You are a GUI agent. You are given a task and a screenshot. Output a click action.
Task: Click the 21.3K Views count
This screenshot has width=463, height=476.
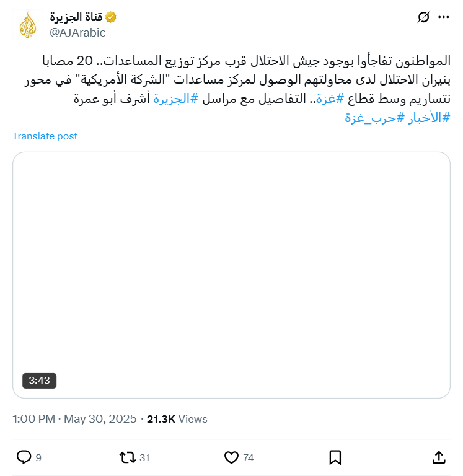pos(177,419)
